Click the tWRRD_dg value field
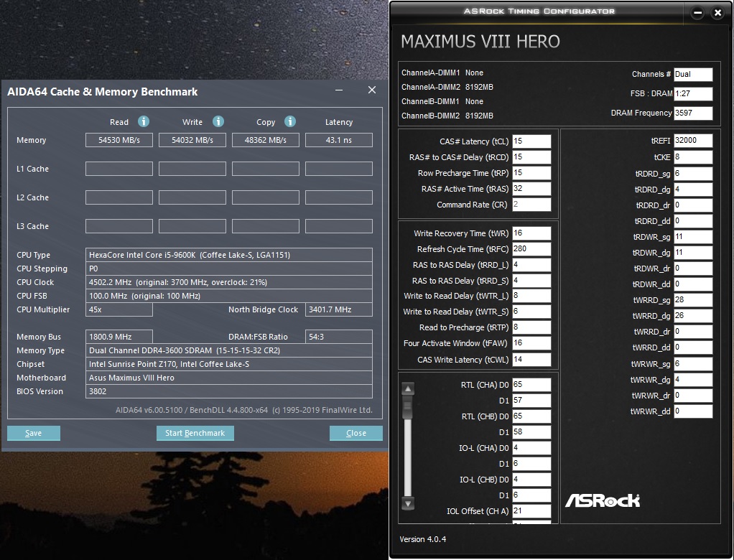Screen dimensions: 734x560 tap(693, 316)
